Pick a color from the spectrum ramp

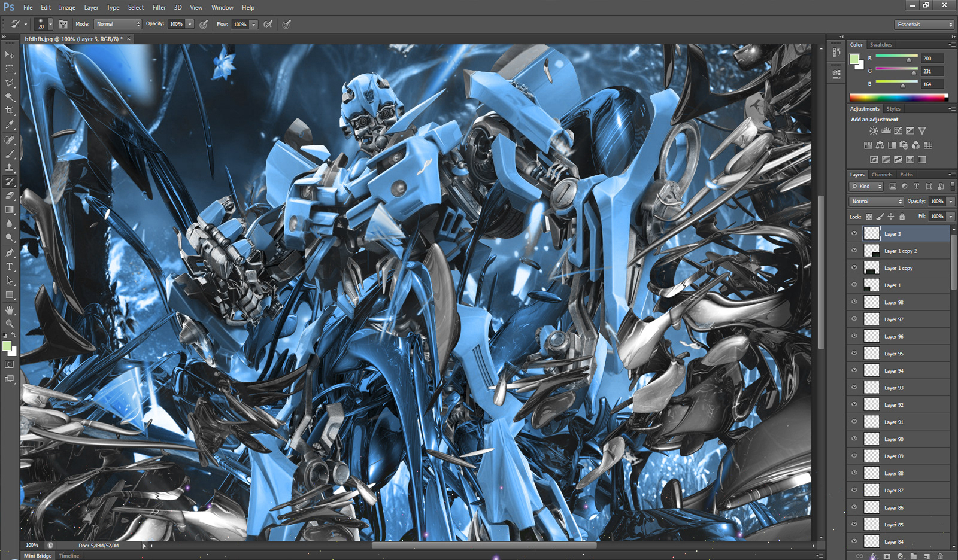(x=899, y=98)
